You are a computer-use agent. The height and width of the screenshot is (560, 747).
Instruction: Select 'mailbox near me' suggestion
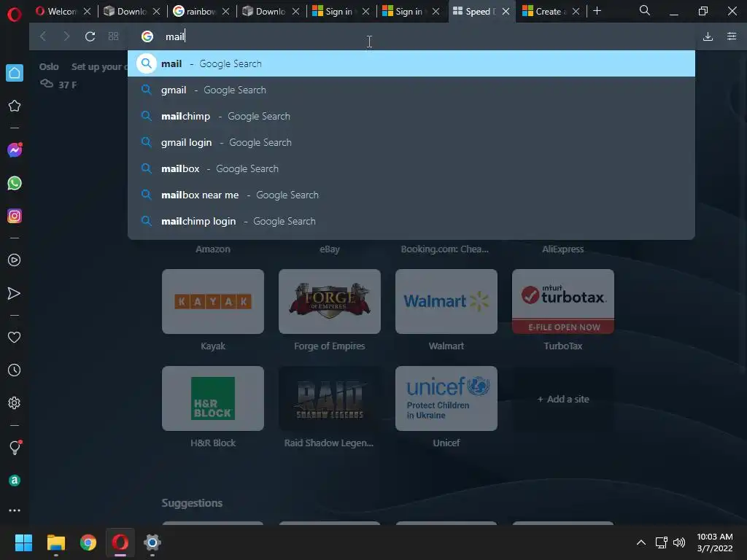(411, 195)
